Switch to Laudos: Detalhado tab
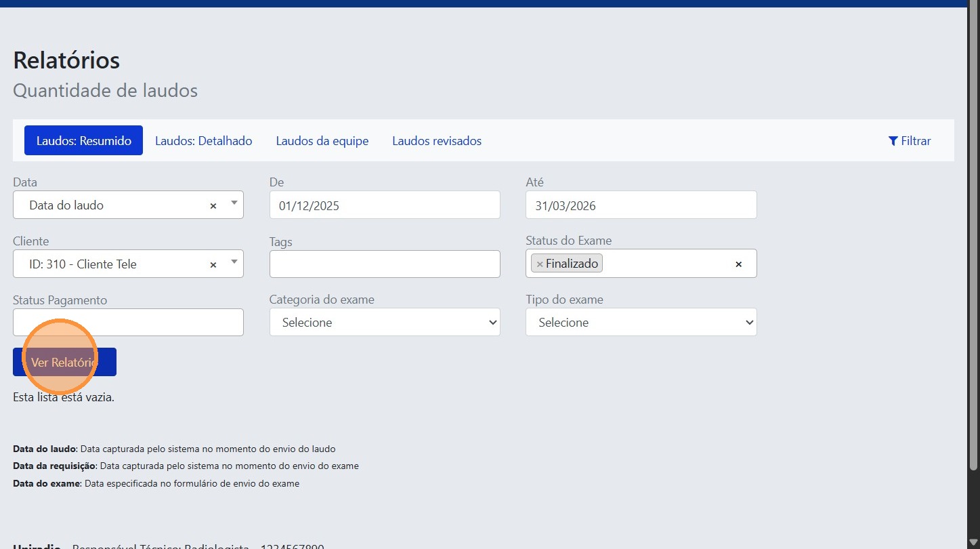This screenshot has height=549, width=980. [x=203, y=141]
